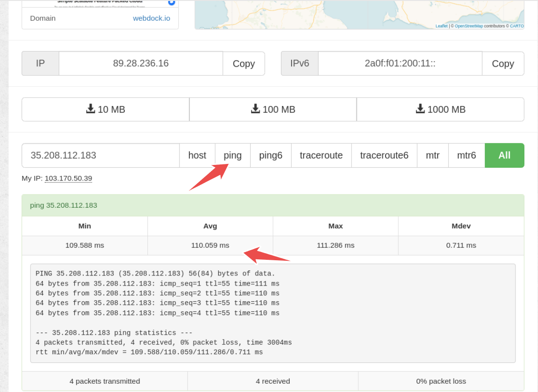The height and width of the screenshot is (392, 538).
Task: Copy the IPv4 address 89.28.236.16
Action: [x=244, y=64]
